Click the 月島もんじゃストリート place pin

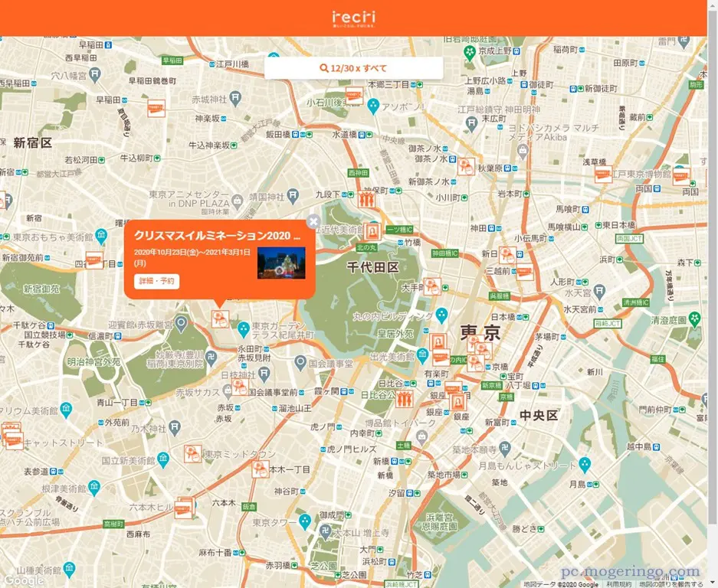point(585,465)
